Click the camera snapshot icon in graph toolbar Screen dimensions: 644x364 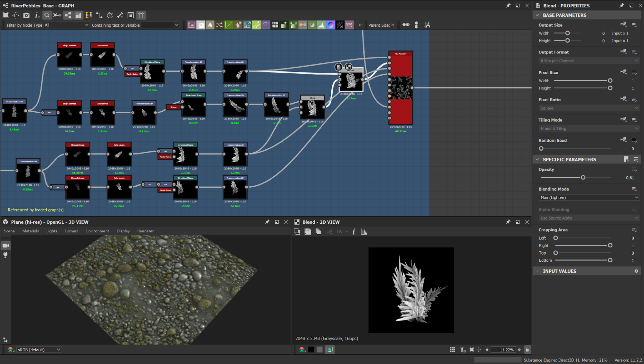pos(26,15)
